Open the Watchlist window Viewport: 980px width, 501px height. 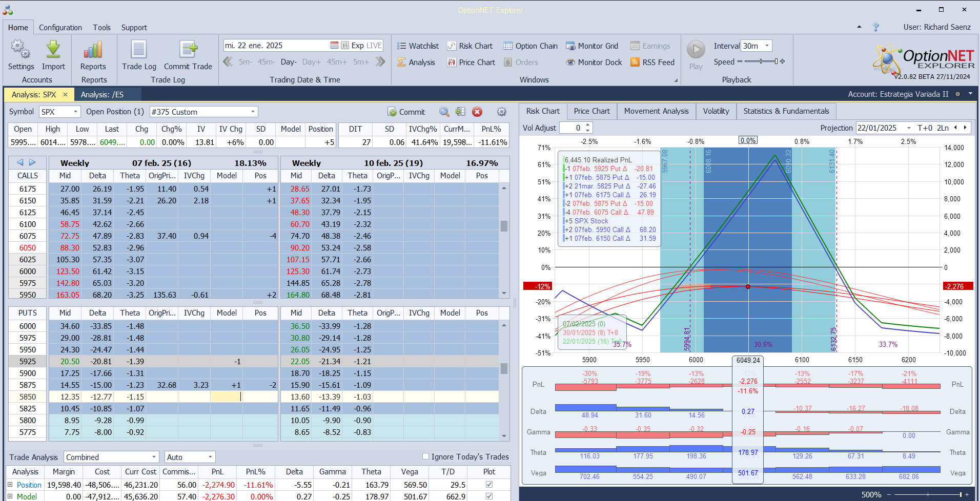point(418,46)
